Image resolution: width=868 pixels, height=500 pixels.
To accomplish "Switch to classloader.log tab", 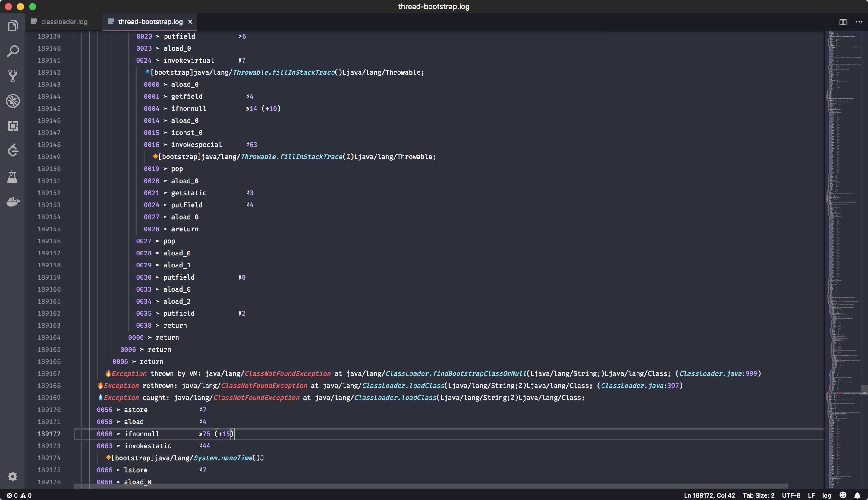I will [64, 22].
